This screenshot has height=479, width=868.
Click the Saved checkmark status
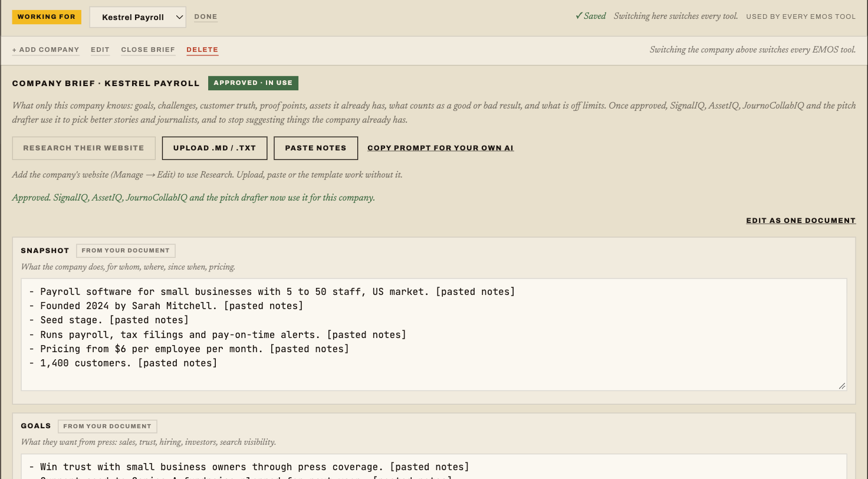[x=591, y=17]
